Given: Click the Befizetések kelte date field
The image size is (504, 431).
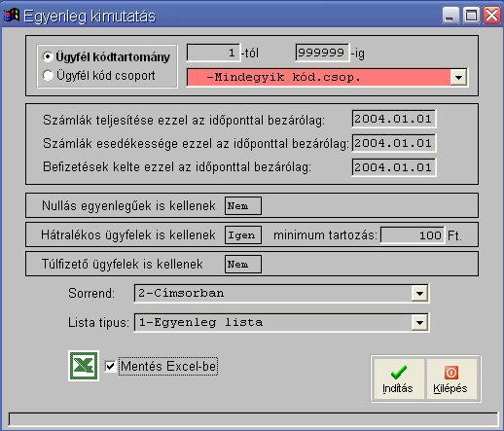Looking at the screenshot, I should coord(394,167).
